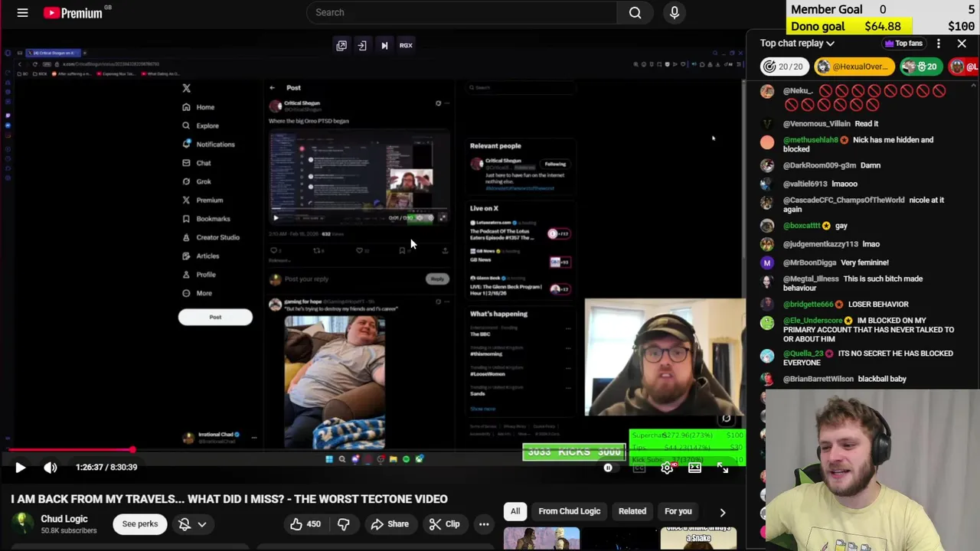Open the Top fans leaderboard
The height and width of the screenshot is (551, 980).
(x=903, y=44)
